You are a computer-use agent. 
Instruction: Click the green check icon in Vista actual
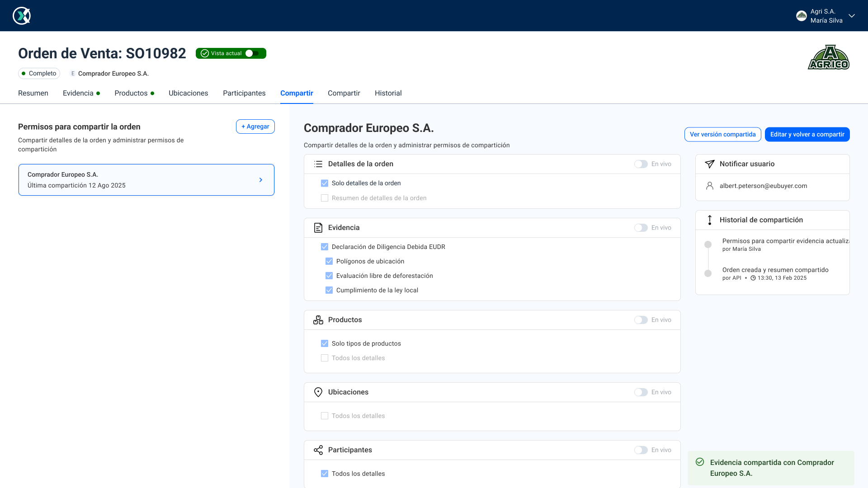click(x=205, y=53)
